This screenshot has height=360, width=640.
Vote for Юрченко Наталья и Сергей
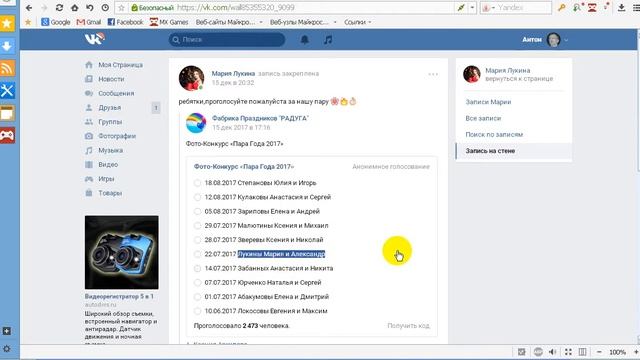[x=197, y=282]
